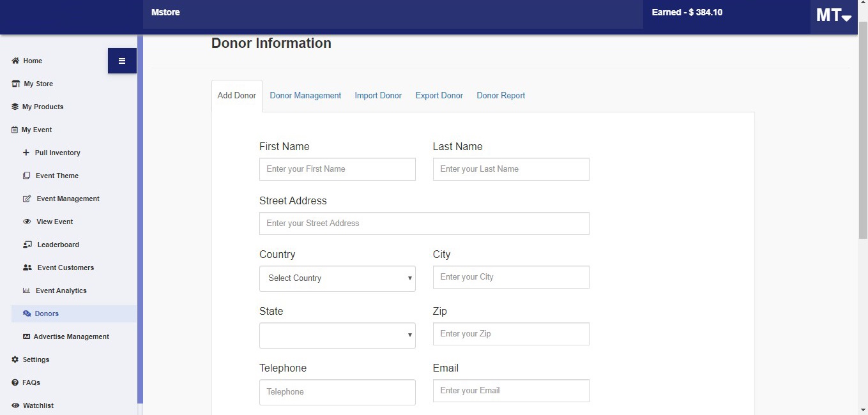Focus the Zip input field
Viewport: 868px width, 415px height.
click(x=511, y=334)
